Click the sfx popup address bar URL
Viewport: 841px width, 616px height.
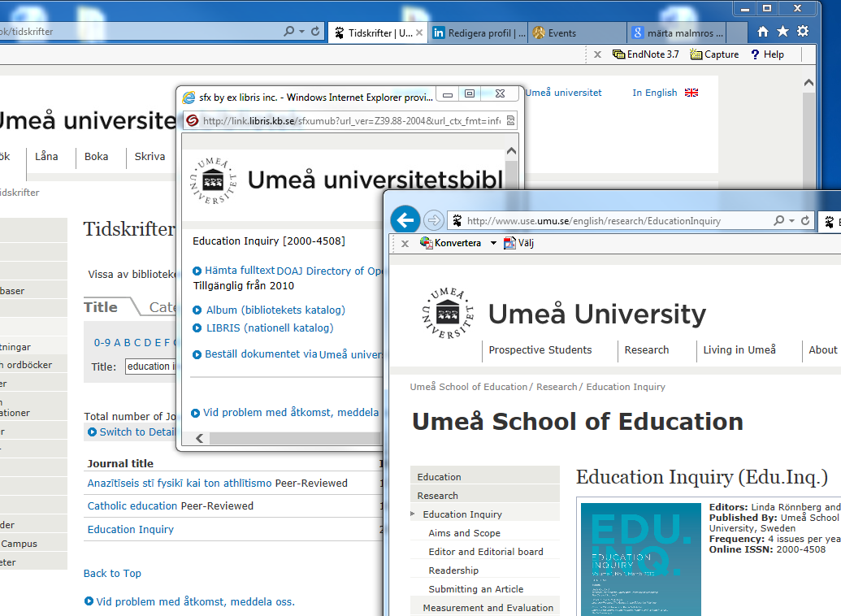pos(351,121)
